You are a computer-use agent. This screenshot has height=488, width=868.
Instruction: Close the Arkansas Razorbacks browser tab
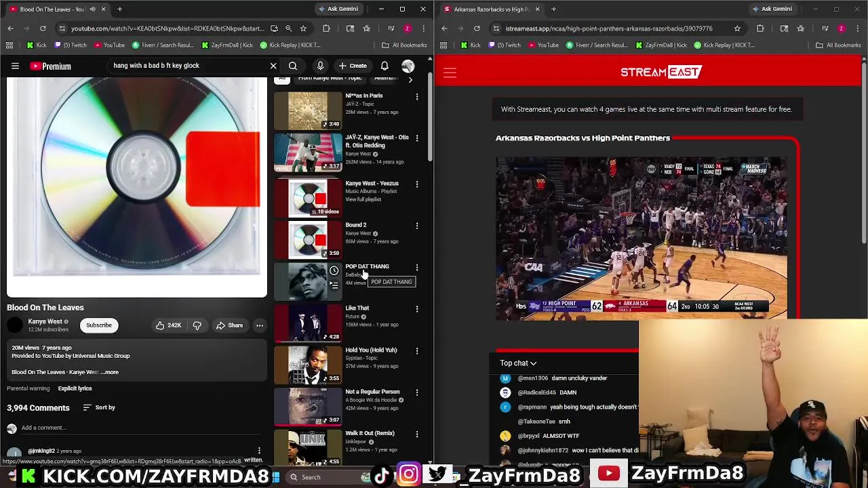click(537, 9)
